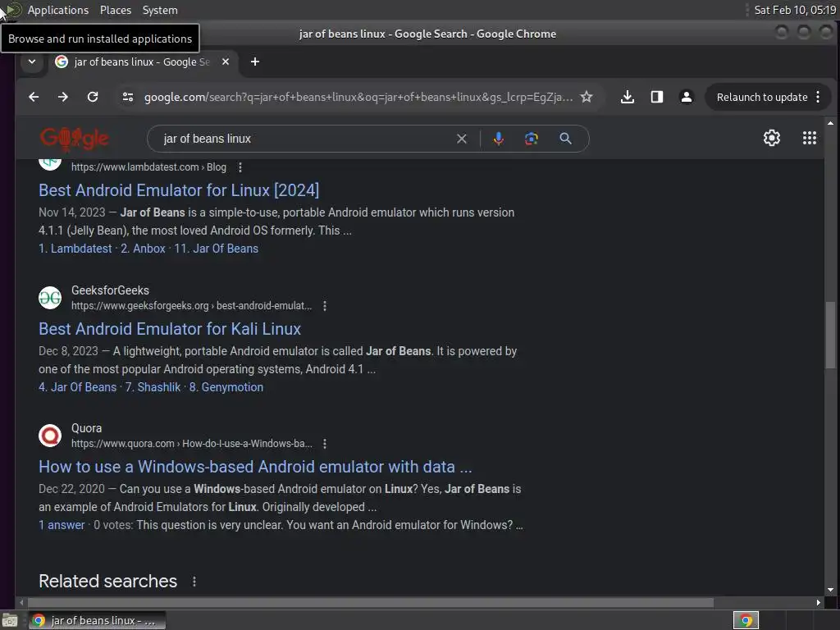
Task: Select Chrome window in bottom taskbar
Action: click(x=97, y=620)
